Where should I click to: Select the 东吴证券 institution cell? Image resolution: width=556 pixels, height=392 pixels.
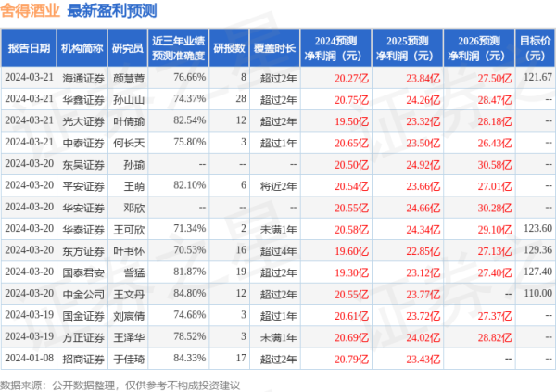click(x=83, y=165)
